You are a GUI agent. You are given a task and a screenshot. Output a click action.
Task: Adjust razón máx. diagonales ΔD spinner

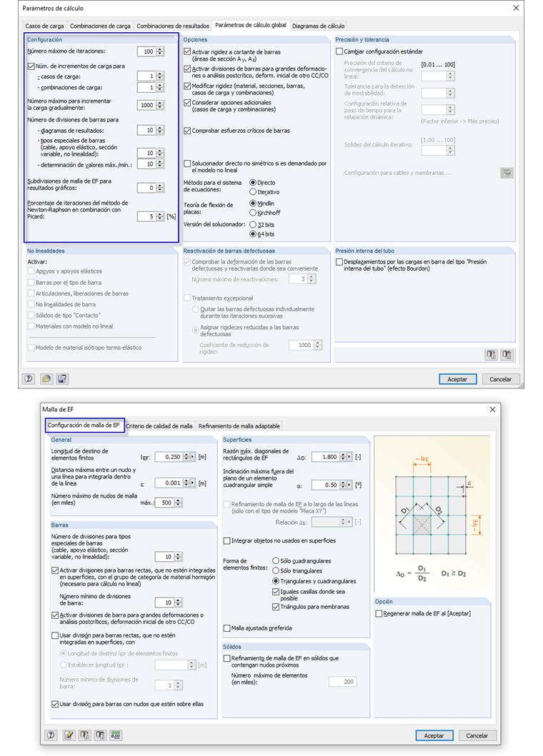pos(342,457)
